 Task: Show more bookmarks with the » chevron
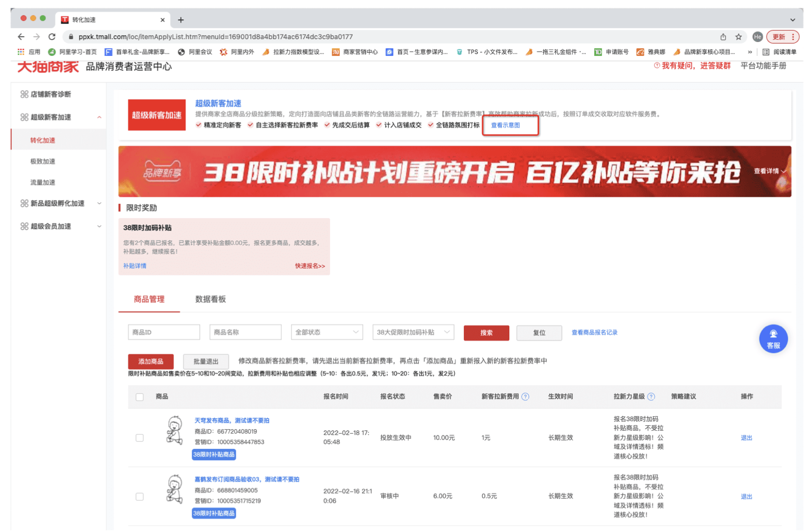(x=750, y=52)
